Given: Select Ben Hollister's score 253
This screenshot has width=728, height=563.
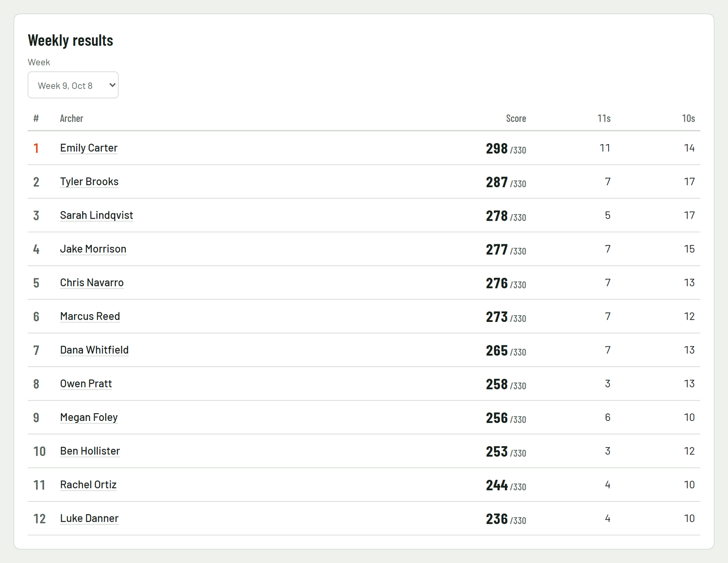Looking at the screenshot, I should 496,452.
